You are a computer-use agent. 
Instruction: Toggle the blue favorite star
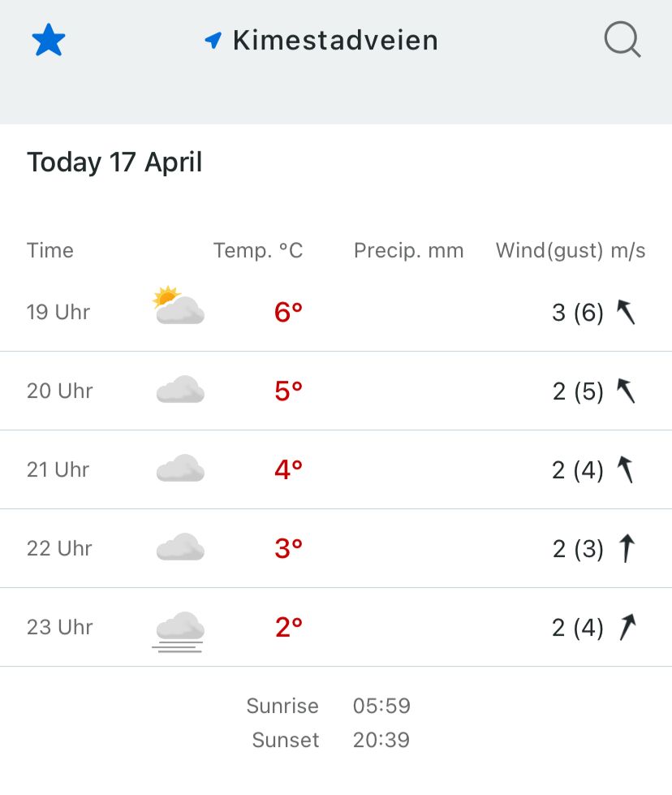click(x=49, y=40)
